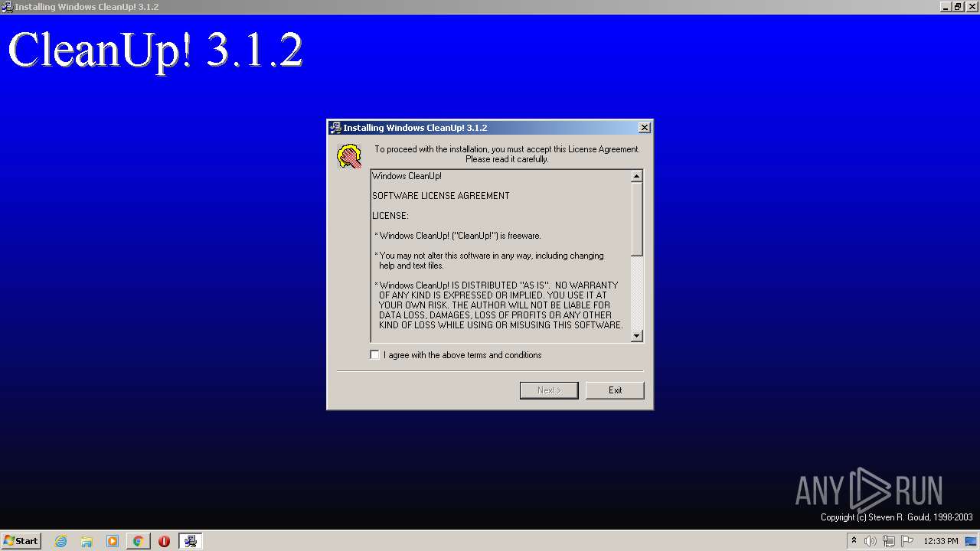
Task: Click the SOFTWARE LICENSE AGREEMENT heading text
Action: (441, 196)
